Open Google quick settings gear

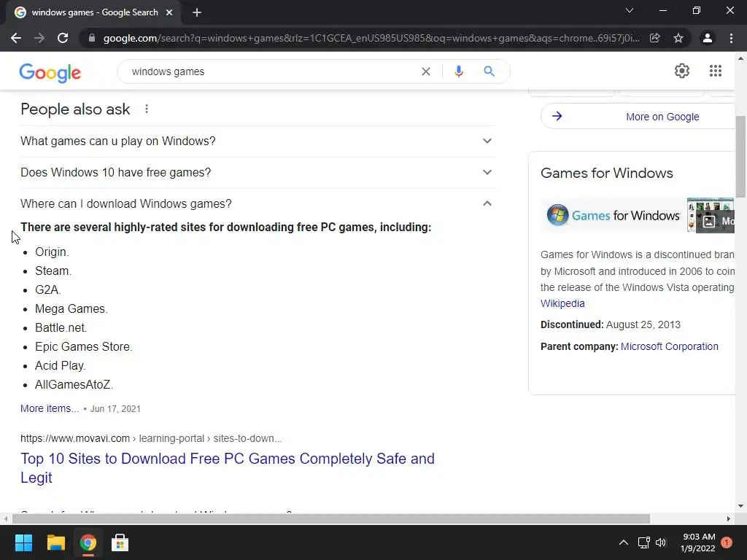pyautogui.click(x=682, y=71)
